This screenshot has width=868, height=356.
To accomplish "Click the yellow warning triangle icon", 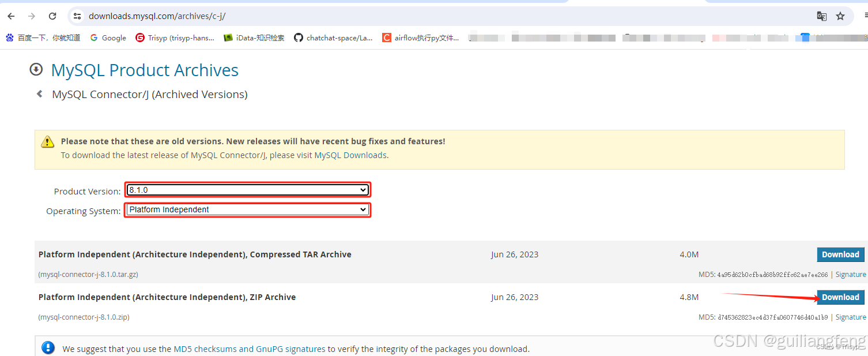I will pyautogui.click(x=47, y=141).
